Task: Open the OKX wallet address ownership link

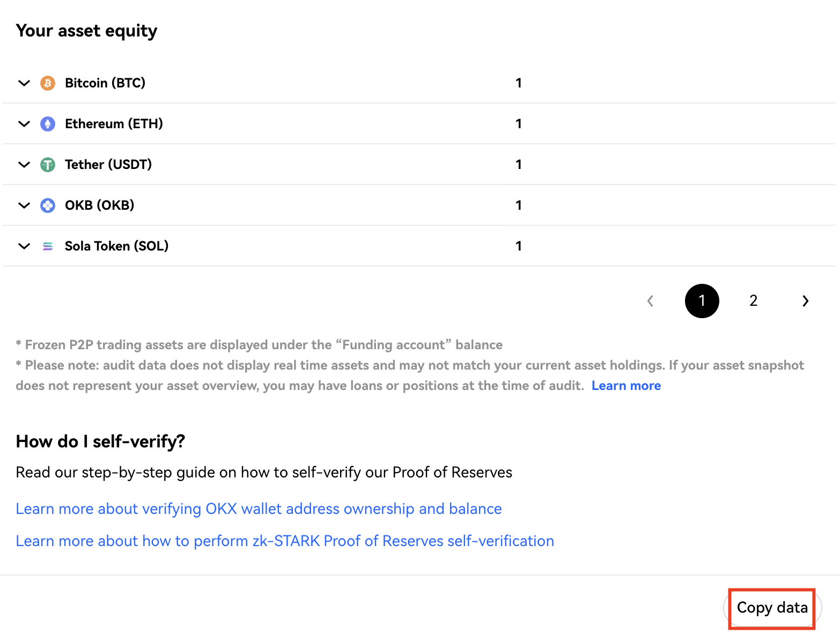Action: pyautogui.click(x=259, y=509)
